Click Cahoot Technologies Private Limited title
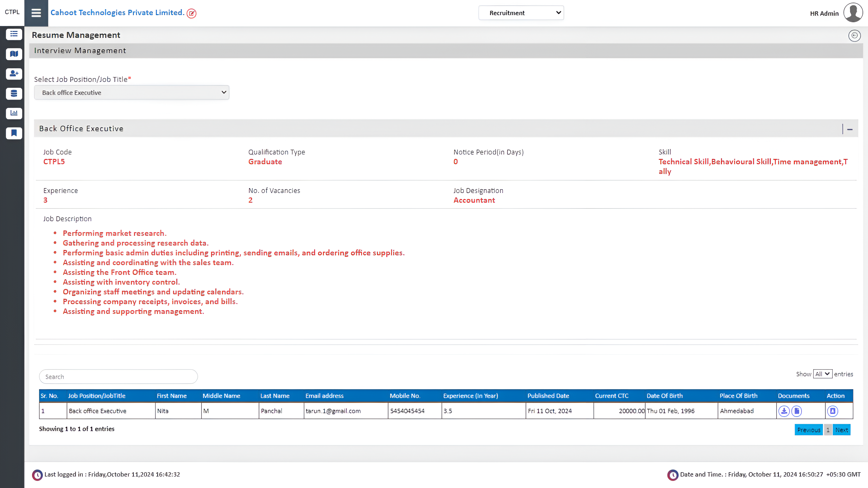The image size is (868, 488). click(117, 12)
